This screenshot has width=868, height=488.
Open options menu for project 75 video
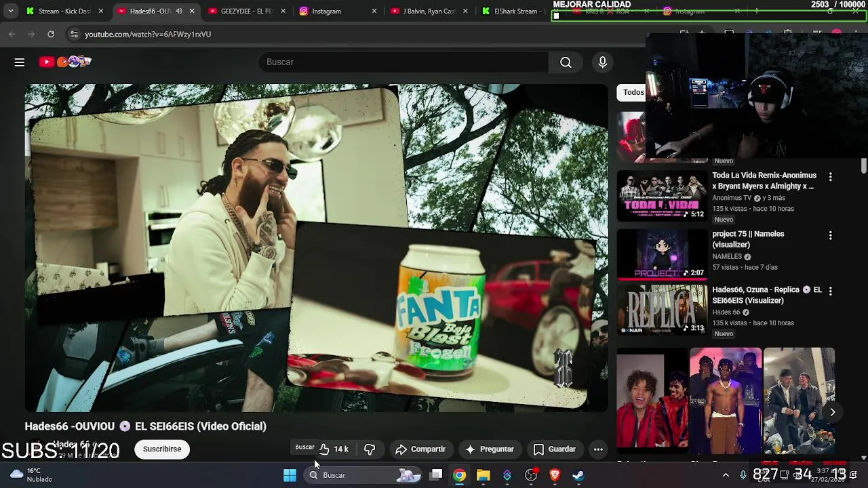tap(830, 235)
